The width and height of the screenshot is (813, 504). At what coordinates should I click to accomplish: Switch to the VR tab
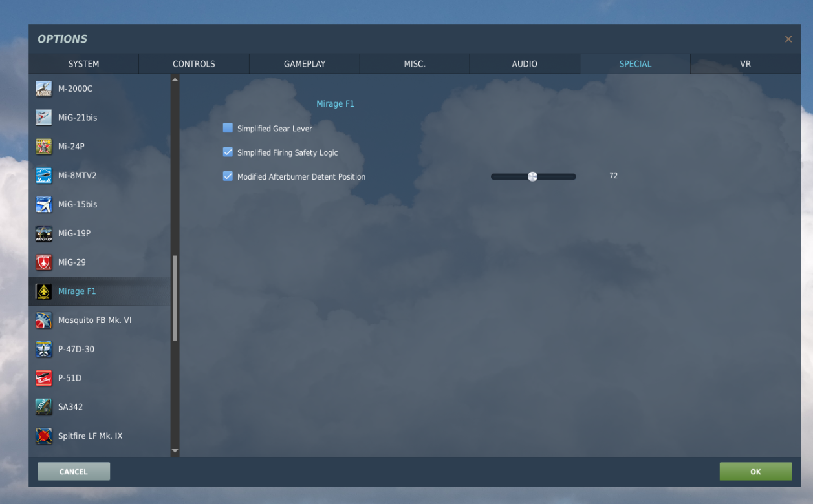click(745, 64)
